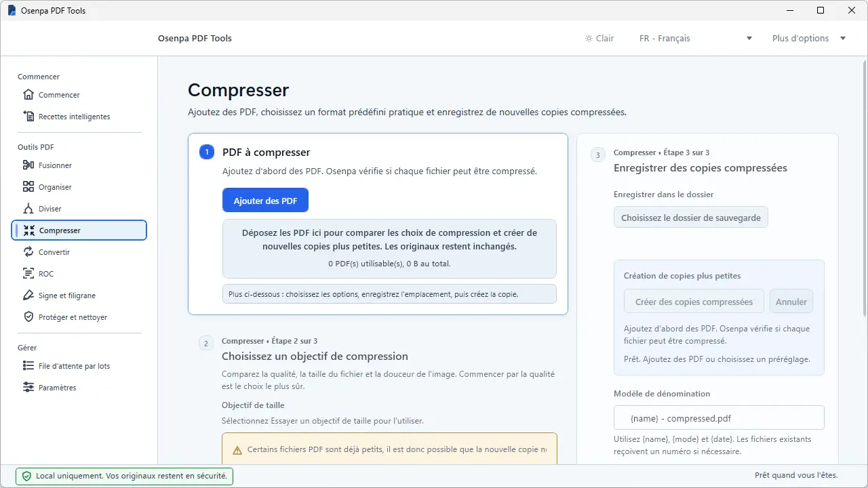868x488 pixels.
Task: Click the 'Enregistrer des copies compressées' heading
Action: (701, 167)
